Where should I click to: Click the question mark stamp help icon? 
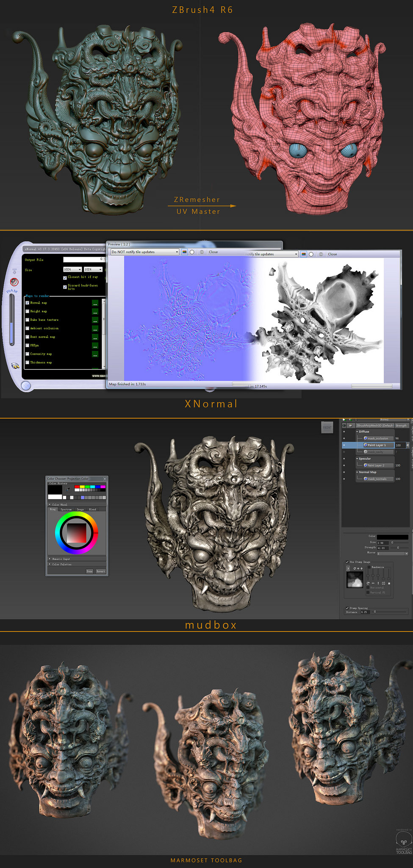(348, 568)
